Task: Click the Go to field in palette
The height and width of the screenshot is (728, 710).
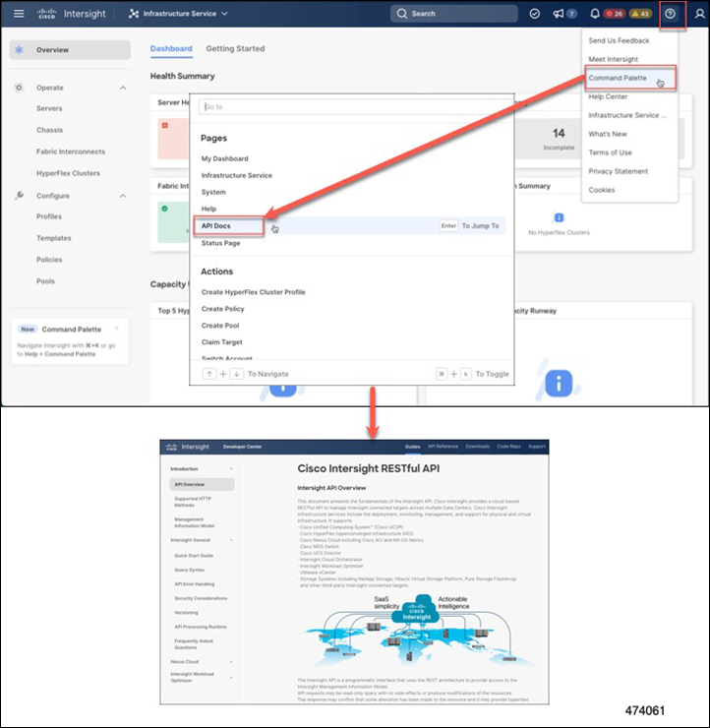Action: point(355,107)
